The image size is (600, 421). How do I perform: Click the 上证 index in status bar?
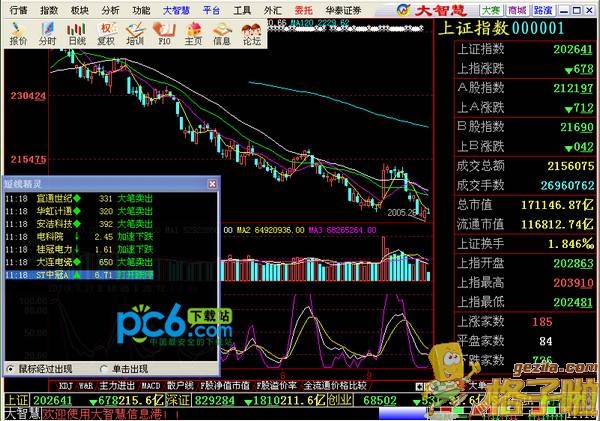click(16, 400)
